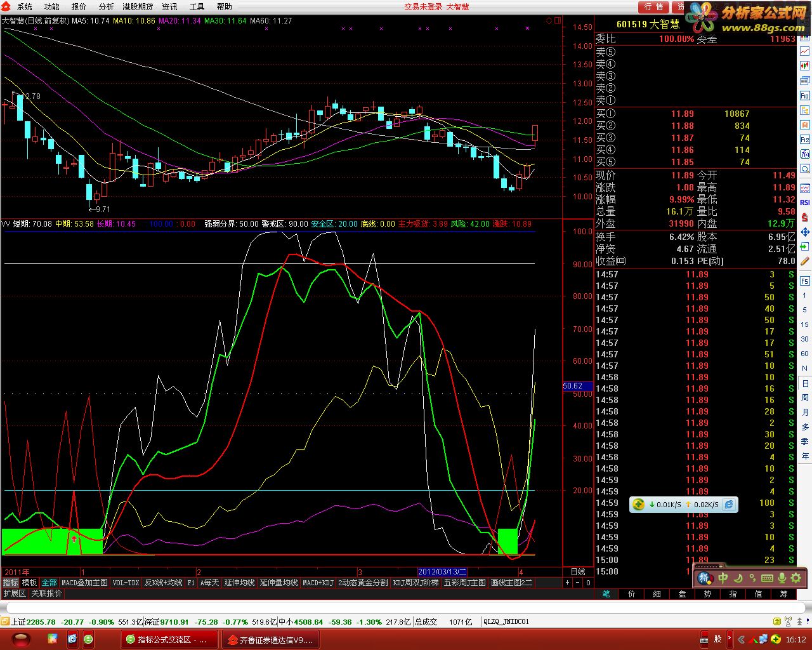Switch to 1-minute period button
Image resolution: width=812 pixels, height=650 pixels.
coord(805,297)
